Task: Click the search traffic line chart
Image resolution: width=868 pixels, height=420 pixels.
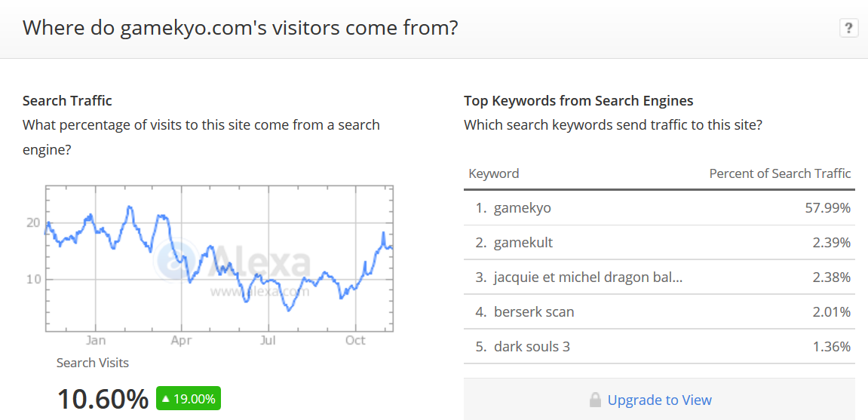Action: click(219, 259)
